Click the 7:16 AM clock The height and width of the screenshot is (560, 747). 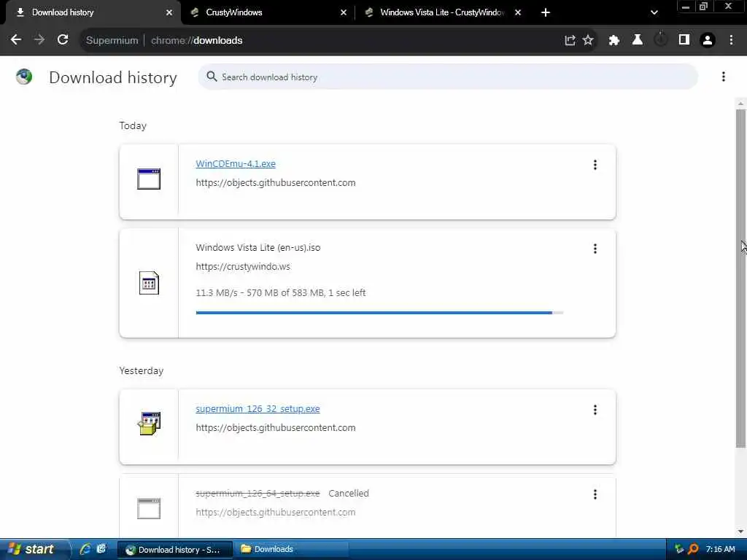[720, 549]
